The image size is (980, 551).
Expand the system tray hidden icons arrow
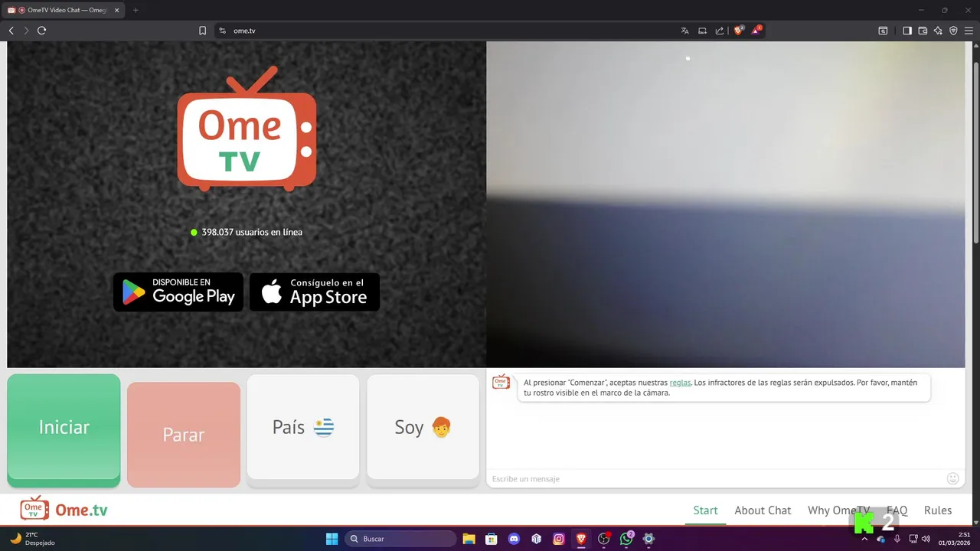[864, 539]
